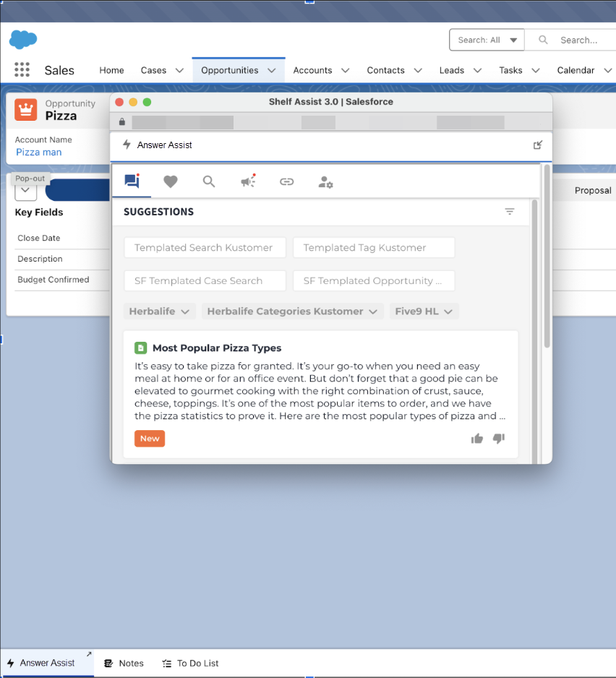The image size is (616, 678).
Task: Give thumbs up to Most Popular Pizza Types
Action: [476, 439]
